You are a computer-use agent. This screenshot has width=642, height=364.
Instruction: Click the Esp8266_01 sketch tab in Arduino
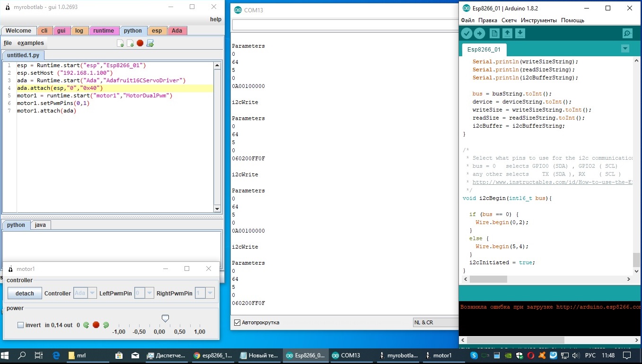(484, 50)
